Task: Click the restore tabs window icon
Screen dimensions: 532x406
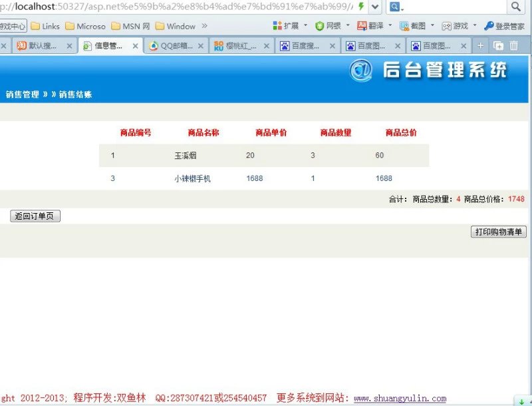Action: click(498, 45)
